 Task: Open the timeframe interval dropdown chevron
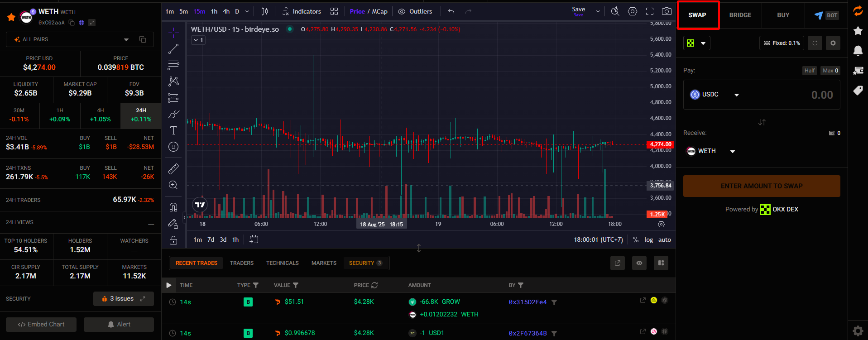(x=247, y=11)
